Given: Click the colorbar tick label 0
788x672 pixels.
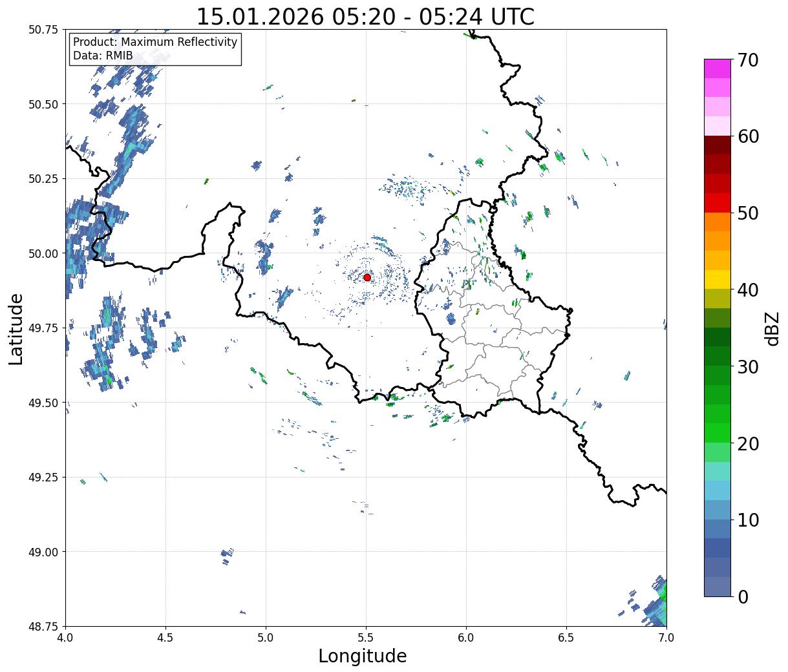Looking at the screenshot, I should [742, 596].
